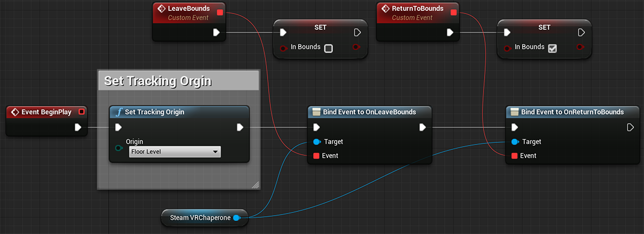Click LeaveBounds Custom Event label
644x234 pixels.
[x=188, y=18]
